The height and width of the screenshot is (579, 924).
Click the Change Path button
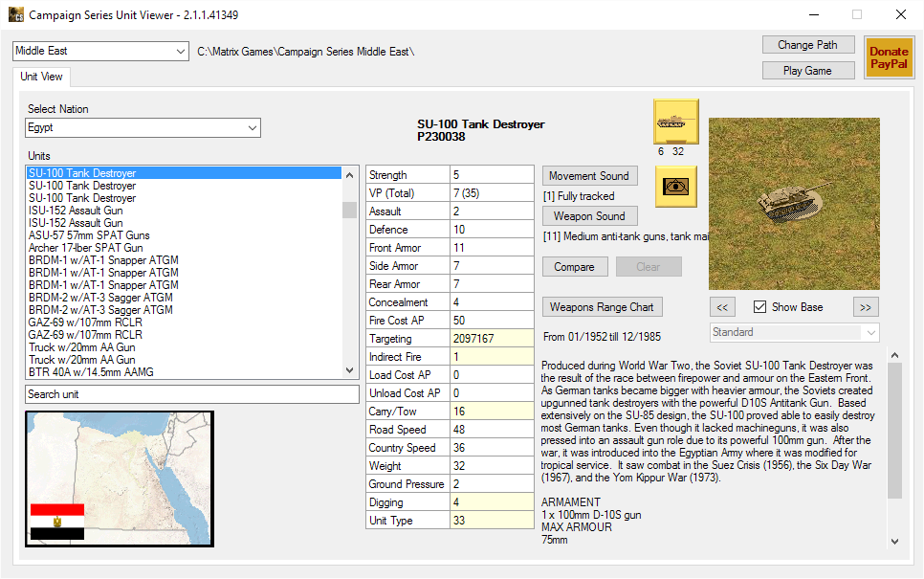tap(807, 45)
